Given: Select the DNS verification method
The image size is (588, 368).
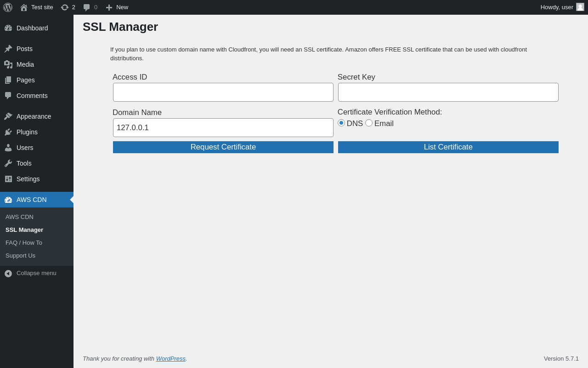Looking at the screenshot, I should pos(341,123).
